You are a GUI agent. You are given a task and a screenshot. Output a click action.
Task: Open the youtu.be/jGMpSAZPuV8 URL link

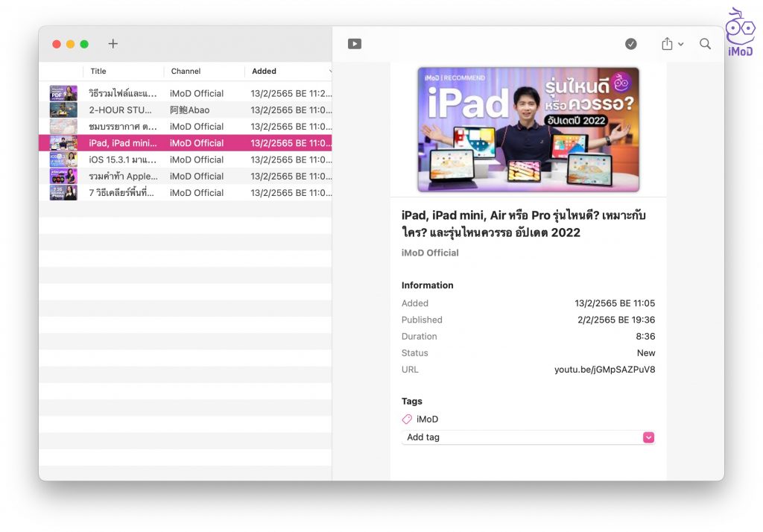point(604,370)
